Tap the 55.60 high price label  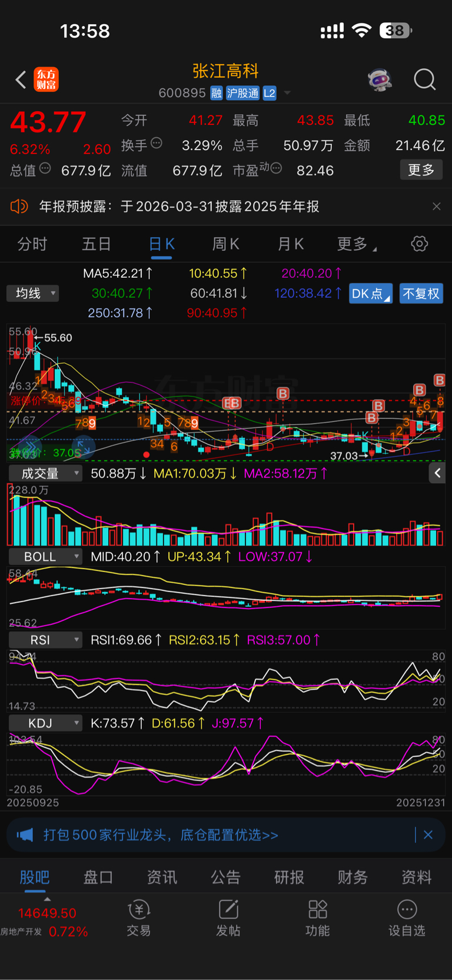[x=58, y=338]
